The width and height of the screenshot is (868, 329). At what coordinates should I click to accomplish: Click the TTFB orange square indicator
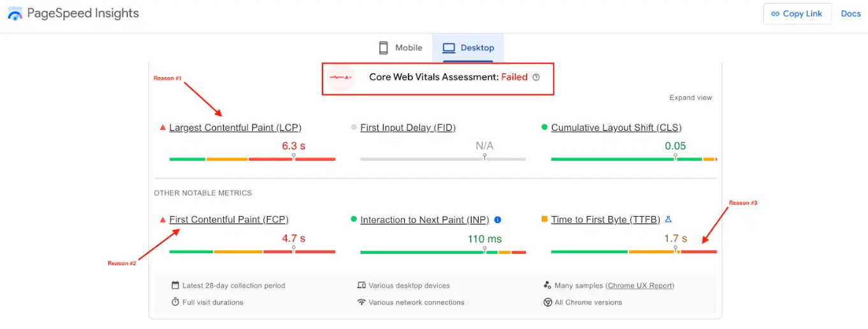[544, 219]
